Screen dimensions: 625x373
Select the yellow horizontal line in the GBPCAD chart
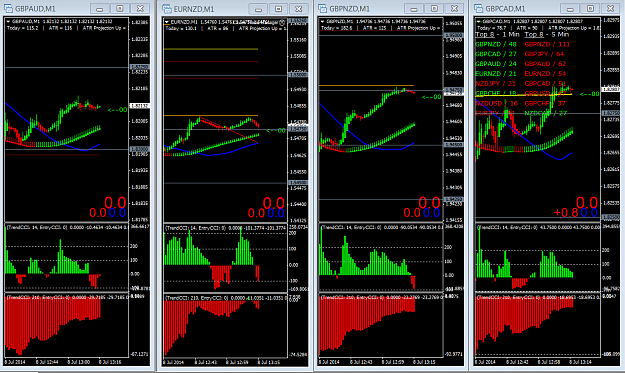pos(523,95)
